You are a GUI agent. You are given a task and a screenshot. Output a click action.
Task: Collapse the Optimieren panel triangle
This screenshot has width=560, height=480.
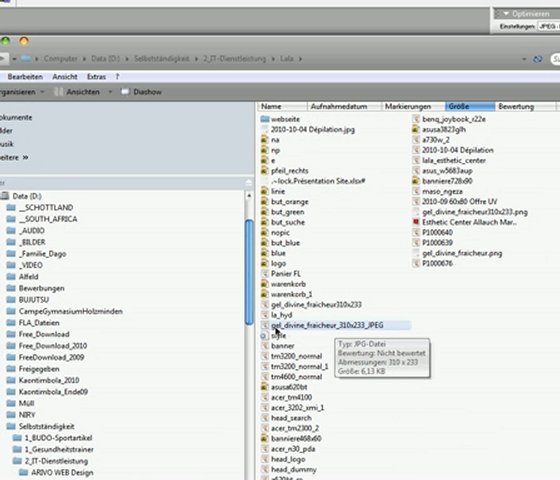pyautogui.click(x=506, y=14)
